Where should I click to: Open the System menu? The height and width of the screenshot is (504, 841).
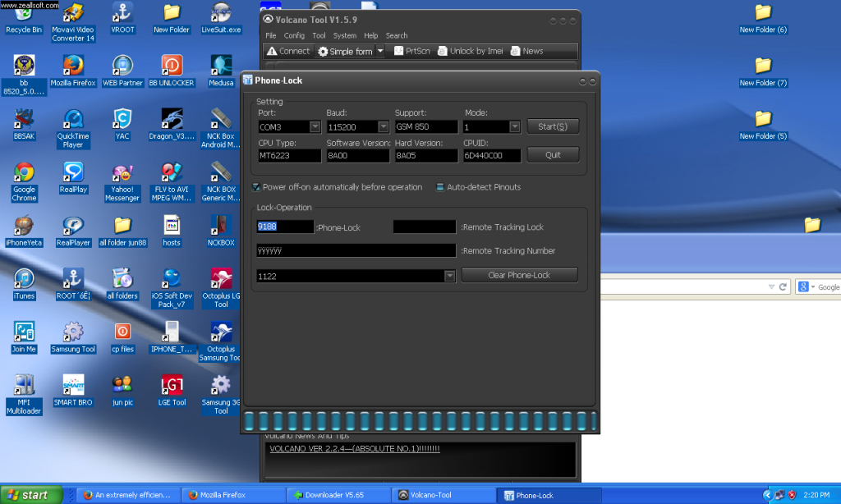coord(345,35)
